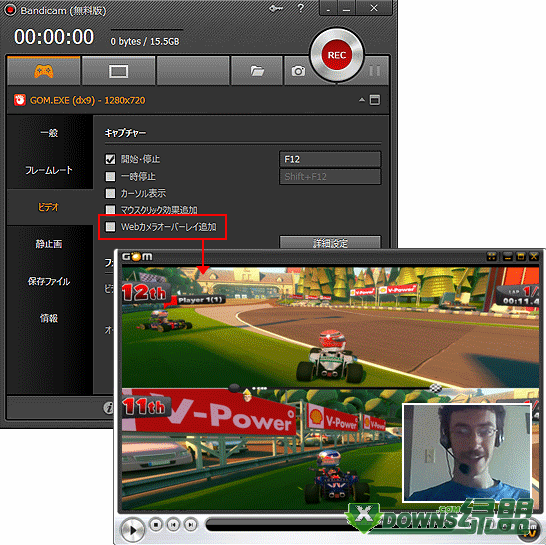546x545 pixels.
Task: Enable the カーソル表示 checkbox
Action: pyautogui.click(x=110, y=193)
